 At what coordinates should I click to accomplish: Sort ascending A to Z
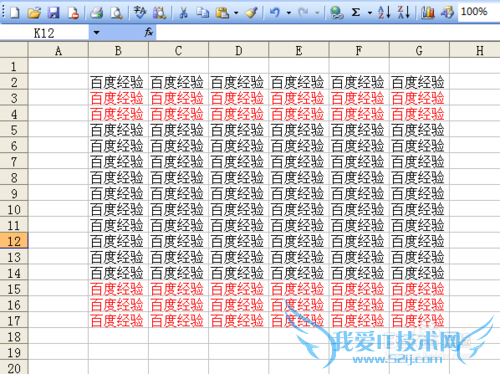(384, 13)
